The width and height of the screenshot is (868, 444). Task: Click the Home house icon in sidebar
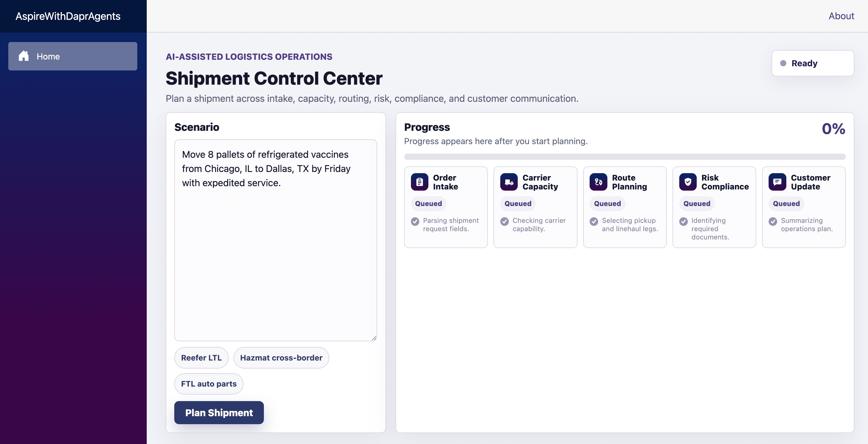point(24,56)
